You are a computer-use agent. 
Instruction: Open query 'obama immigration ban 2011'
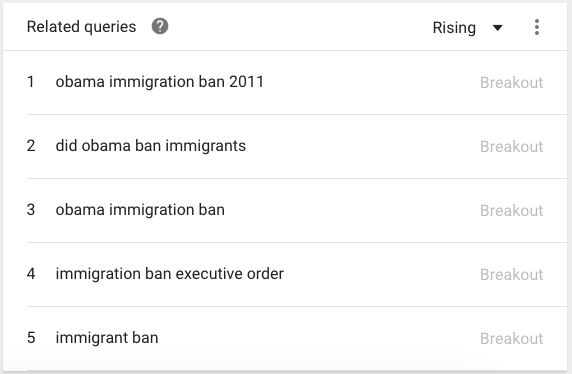[x=159, y=82]
